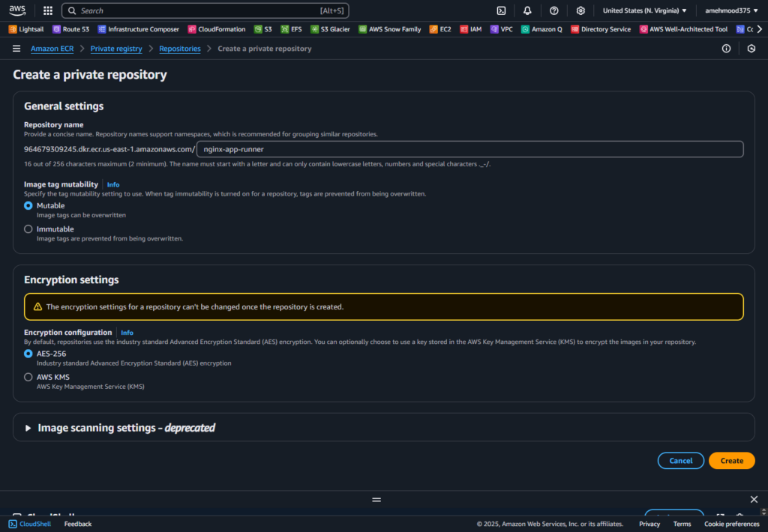This screenshot has height=532, width=768.
Task: Cancel repository creation
Action: [x=681, y=461]
